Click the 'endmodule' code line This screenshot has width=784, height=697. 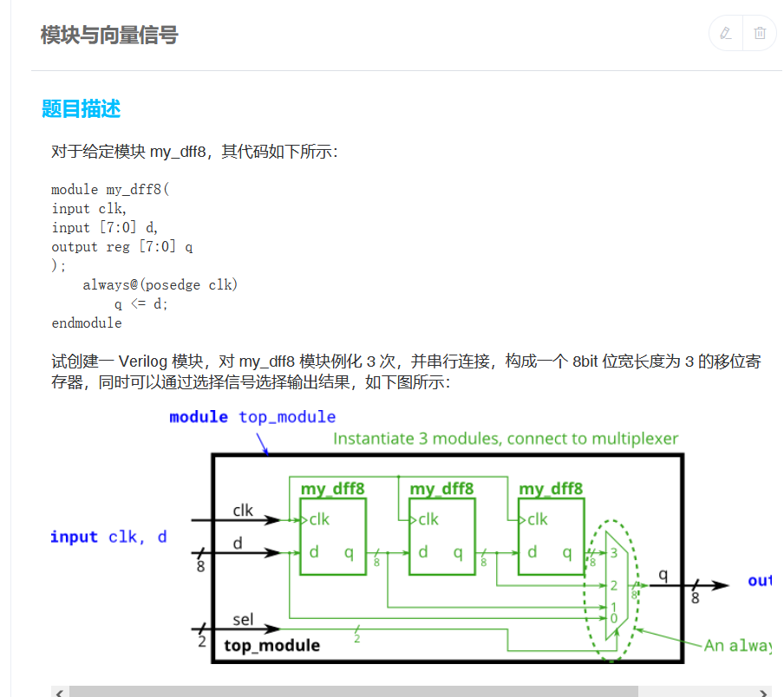tap(87, 322)
